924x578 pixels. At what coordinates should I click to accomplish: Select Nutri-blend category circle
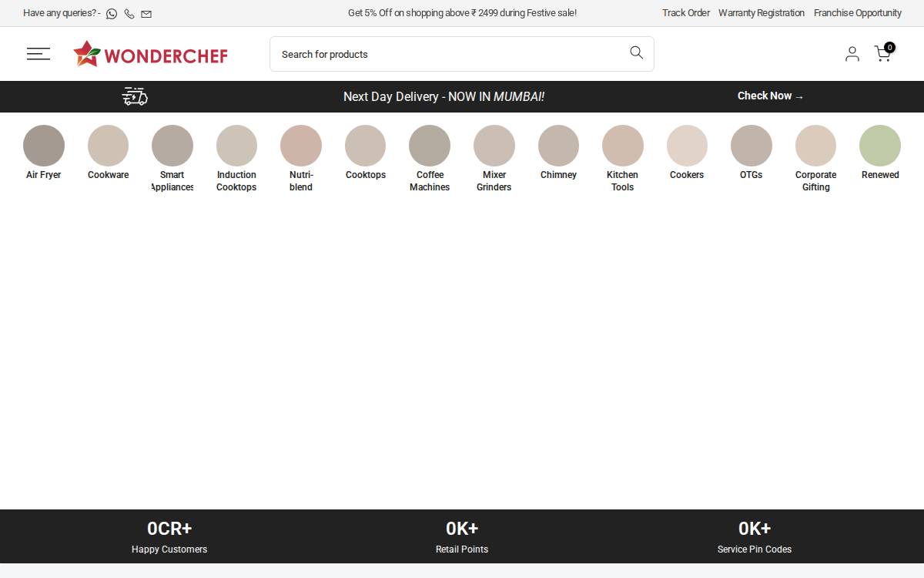(x=301, y=146)
